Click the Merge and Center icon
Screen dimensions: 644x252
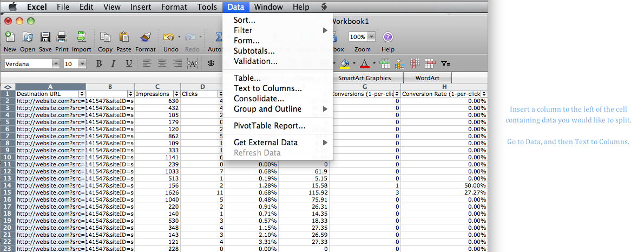[x=192, y=63]
